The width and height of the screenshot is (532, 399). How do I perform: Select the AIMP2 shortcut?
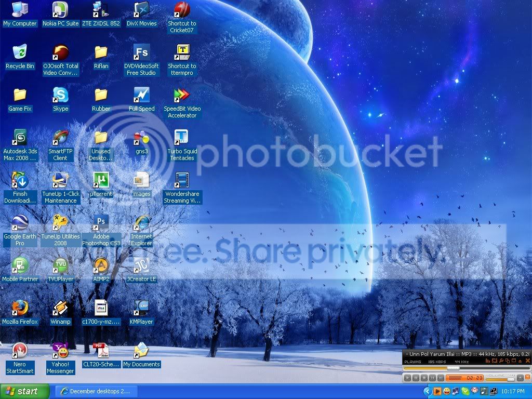[101, 270]
